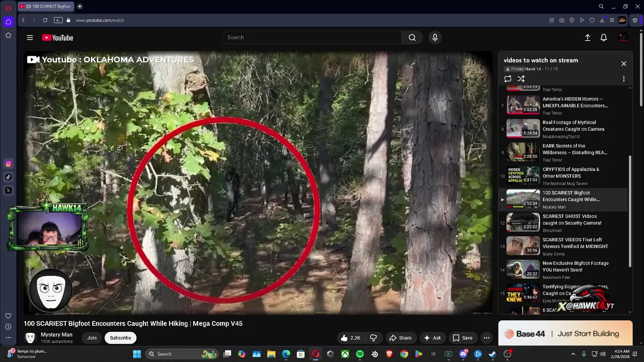
Task: Open Spotify from the taskbar
Action: (360, 354)
